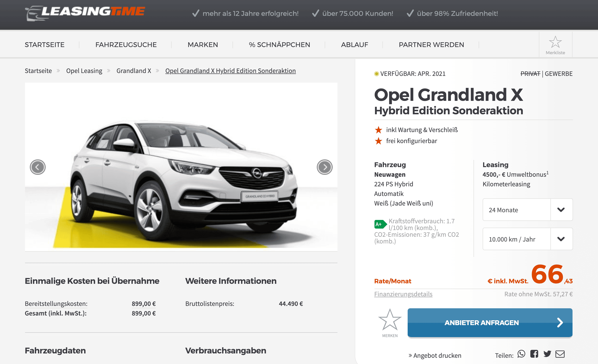598x364 pixels.
Task: Click 'über 98% Zufriedenheit!' header text
Action: point(457,13)
